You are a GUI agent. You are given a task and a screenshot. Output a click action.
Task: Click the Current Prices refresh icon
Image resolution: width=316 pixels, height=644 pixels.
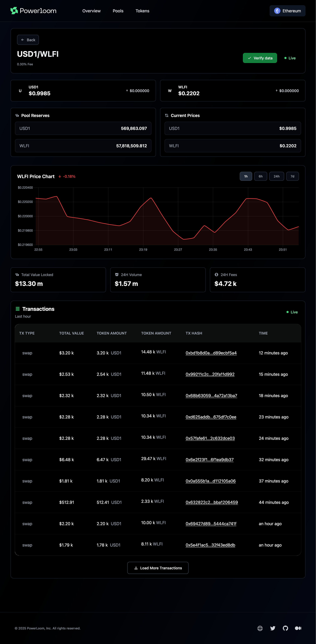(167, 115)
